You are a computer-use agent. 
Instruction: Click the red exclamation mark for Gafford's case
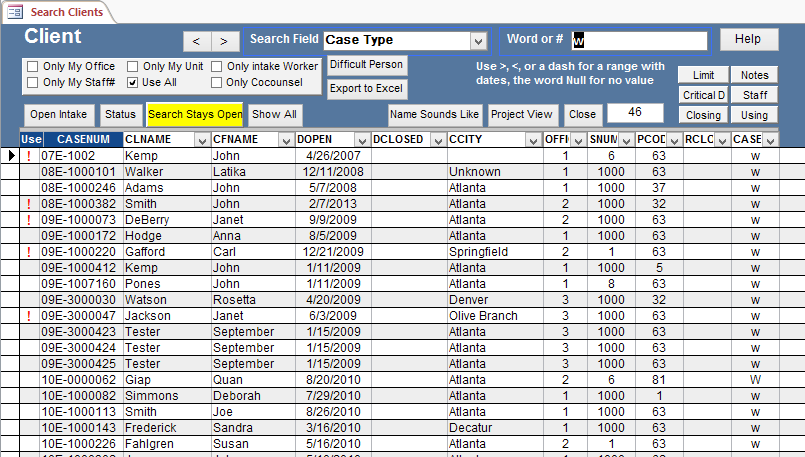tap(29, 252)
